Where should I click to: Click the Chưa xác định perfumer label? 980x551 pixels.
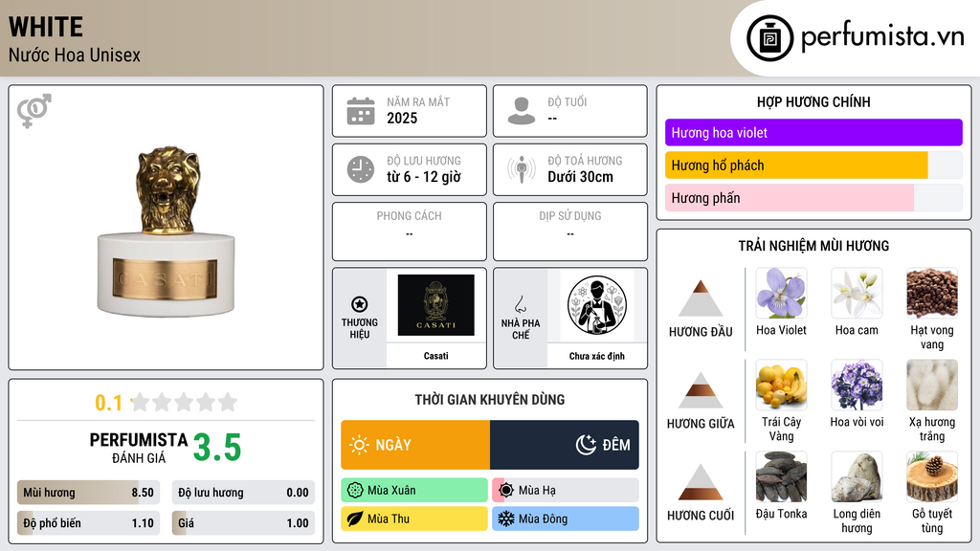597,356
